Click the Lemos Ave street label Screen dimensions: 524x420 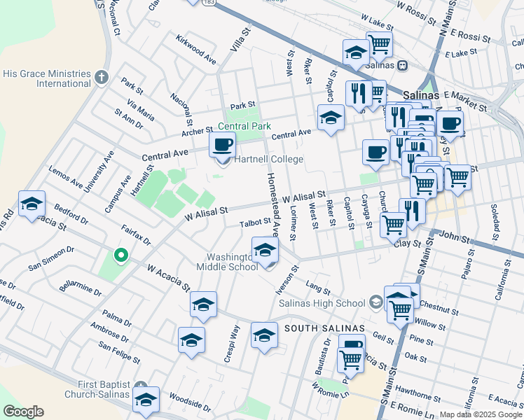(x=65, y=177)
